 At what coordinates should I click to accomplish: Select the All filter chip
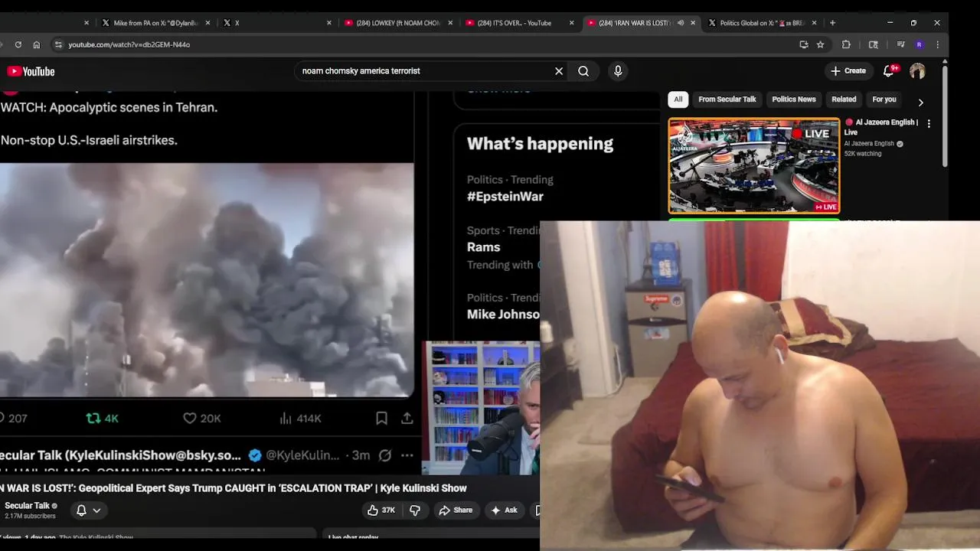pos(678,99)
